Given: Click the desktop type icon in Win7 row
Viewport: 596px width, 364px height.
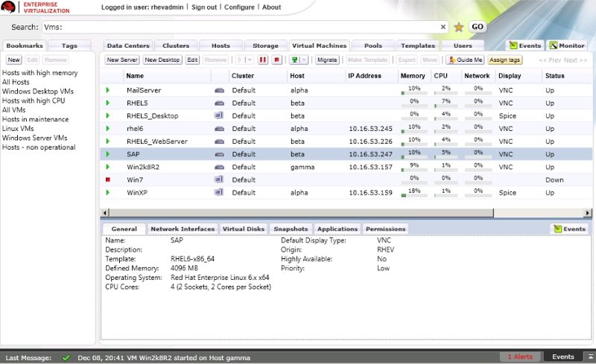Looking at the screenshot, I should pyautogui.click(x=218, y=179).
